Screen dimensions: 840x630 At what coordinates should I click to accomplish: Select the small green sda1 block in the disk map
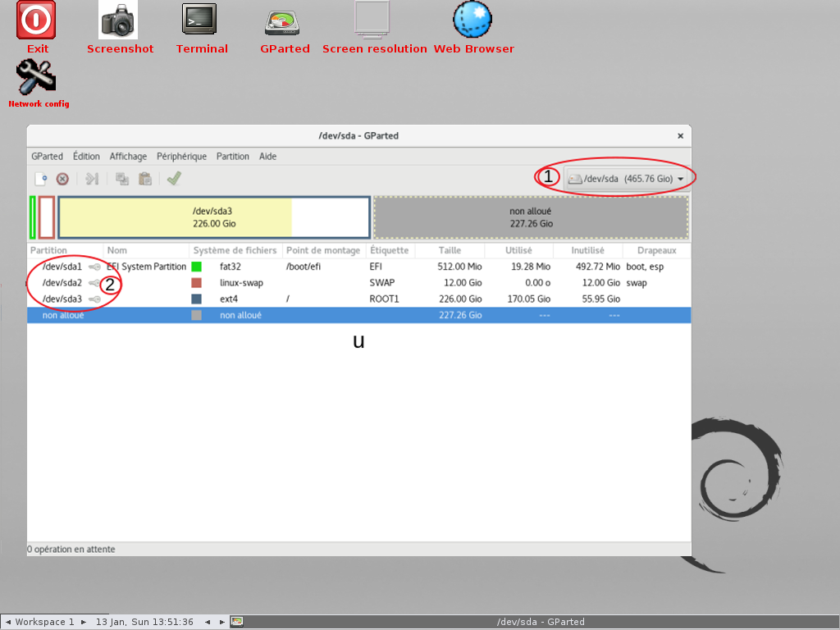point(33,217)
